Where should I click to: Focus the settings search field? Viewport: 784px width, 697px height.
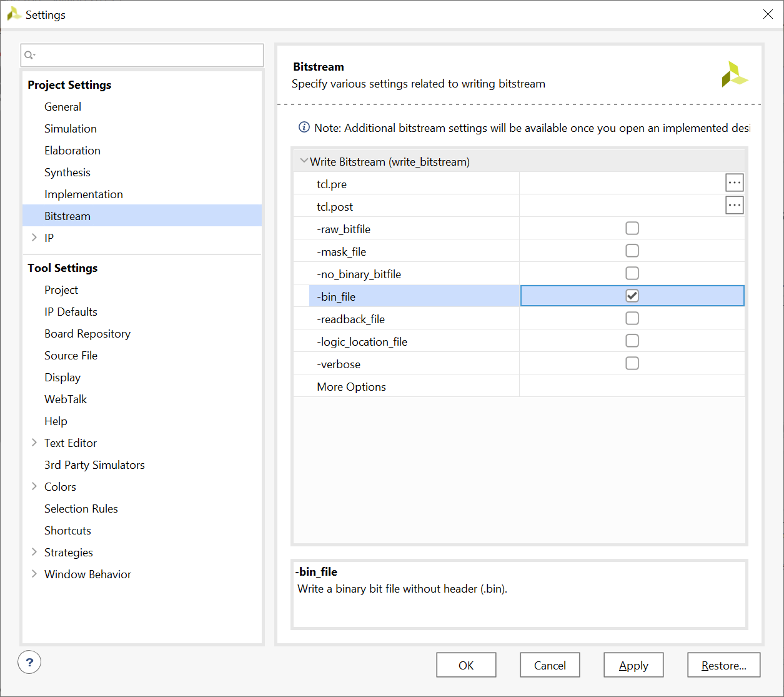142,55
